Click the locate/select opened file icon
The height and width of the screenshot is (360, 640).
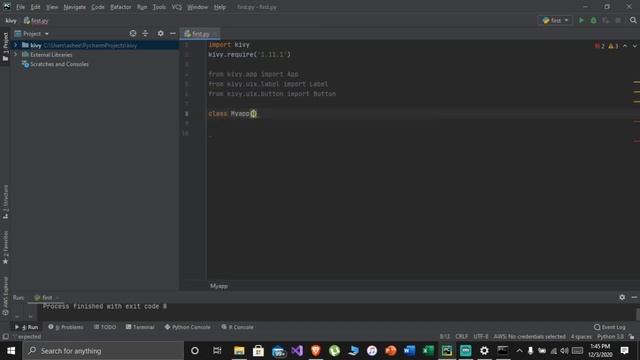click(133, 33)
